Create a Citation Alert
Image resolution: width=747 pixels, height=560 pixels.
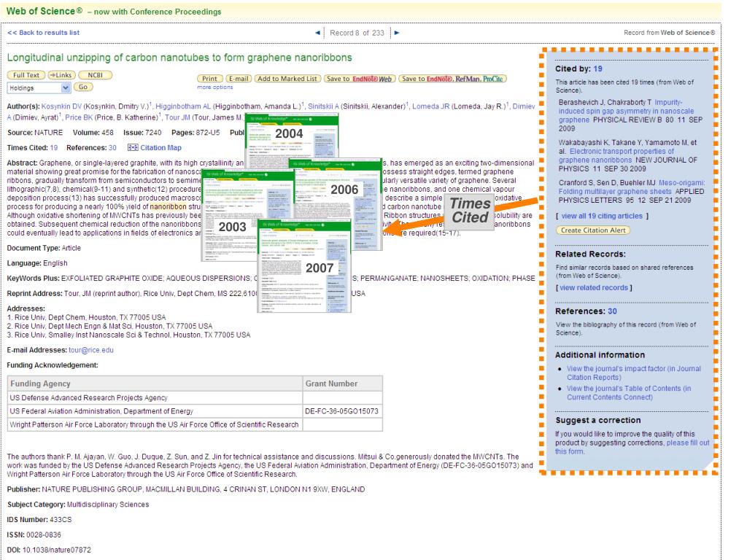(x=593, y=230)
